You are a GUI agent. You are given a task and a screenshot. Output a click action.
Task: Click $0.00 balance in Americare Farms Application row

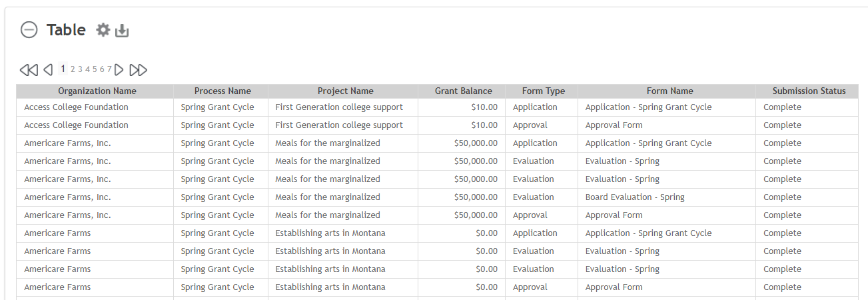(486, 233)
